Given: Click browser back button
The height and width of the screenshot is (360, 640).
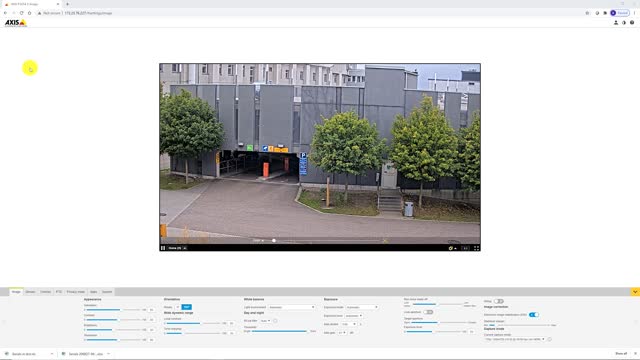Looking at the screenshot, I should coord(5,13).
